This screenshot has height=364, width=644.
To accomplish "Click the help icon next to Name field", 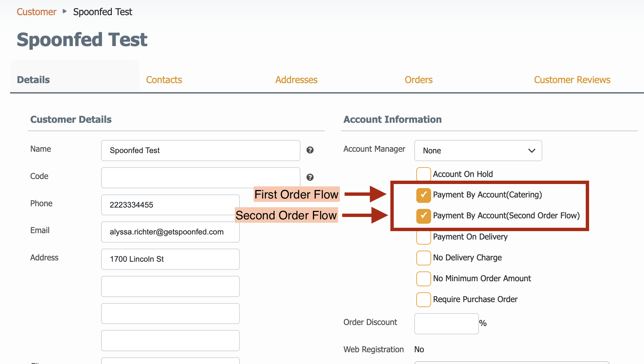I will click(310, 150).
